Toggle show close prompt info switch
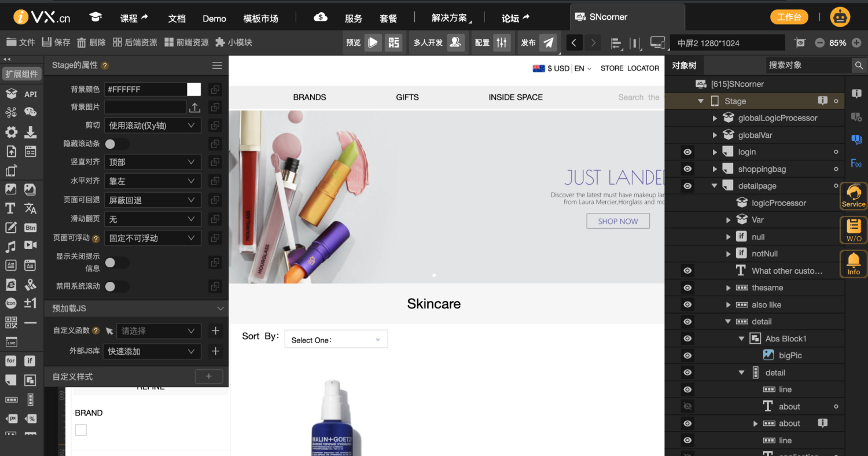 coord(117,263)
